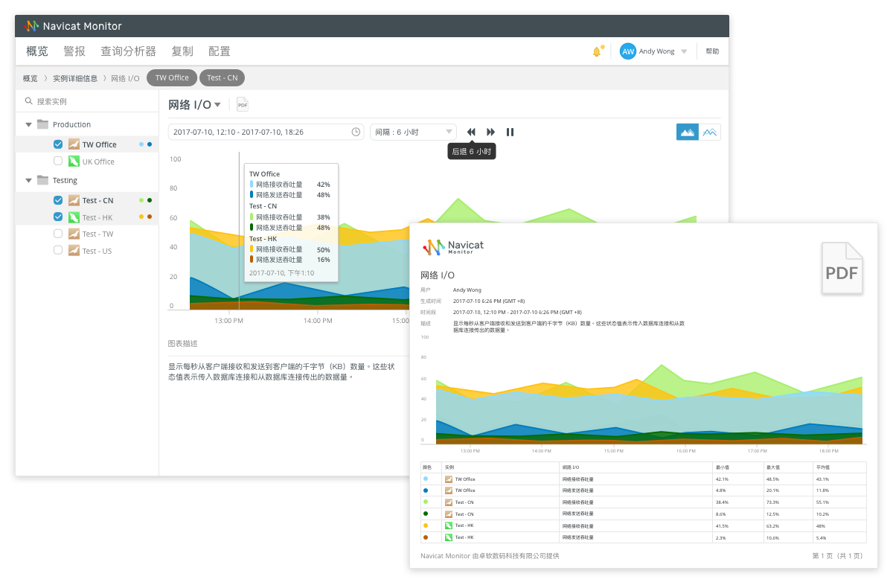Click the Andy Wong user name

click(656, 51)
